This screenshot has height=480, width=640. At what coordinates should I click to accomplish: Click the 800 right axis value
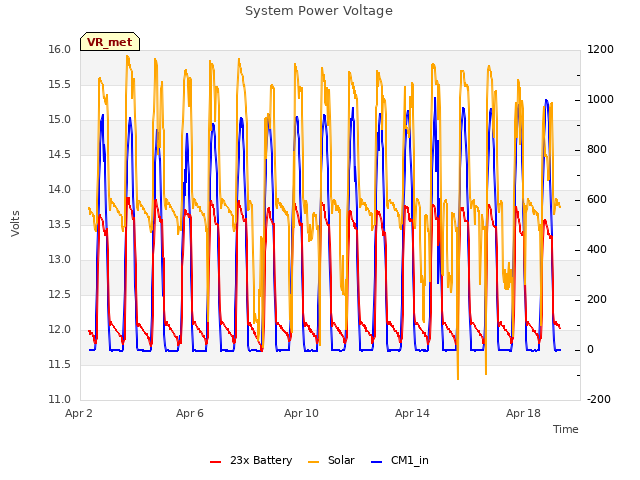coord(597,149)
